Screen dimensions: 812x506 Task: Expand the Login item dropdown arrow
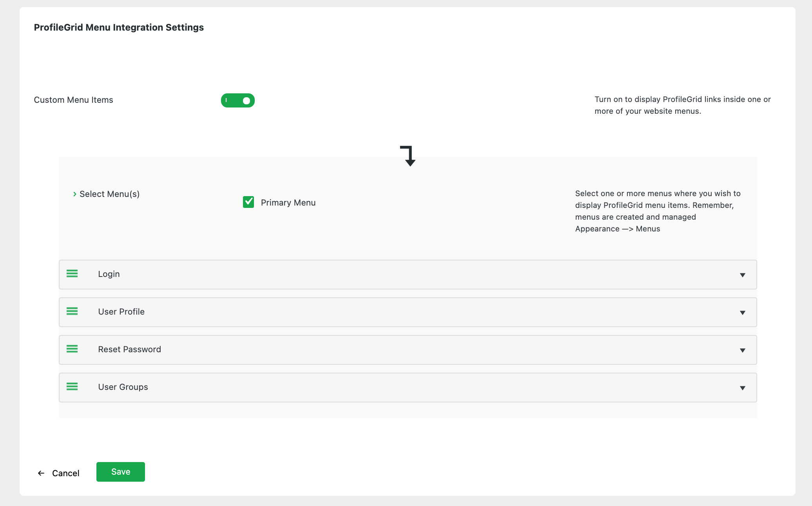pyautogui.click(x=742, y=275)
